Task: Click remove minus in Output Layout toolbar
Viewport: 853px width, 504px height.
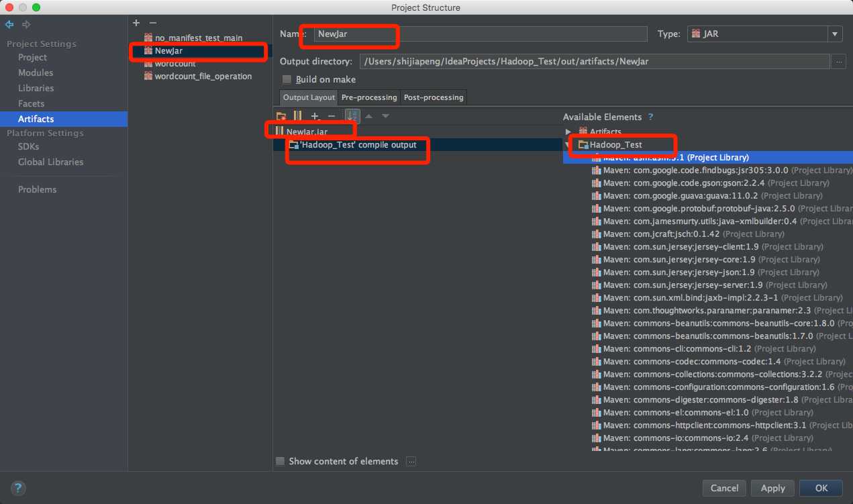Action: point(331,116)
